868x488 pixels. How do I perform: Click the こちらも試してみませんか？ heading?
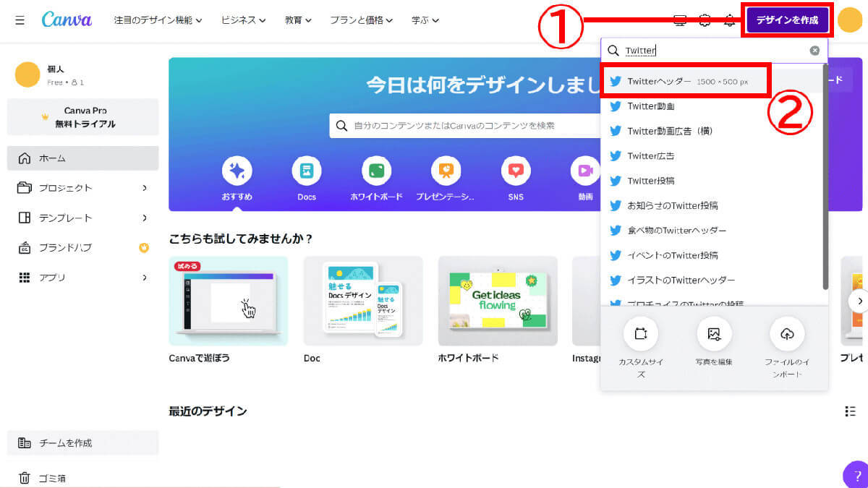pyautogui.click(x=241, y=238)
